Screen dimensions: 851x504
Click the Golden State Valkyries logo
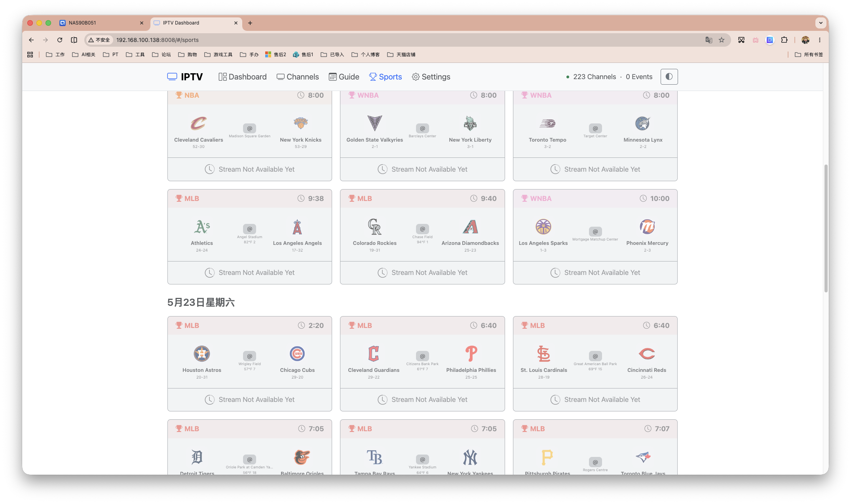coord(375,123)
